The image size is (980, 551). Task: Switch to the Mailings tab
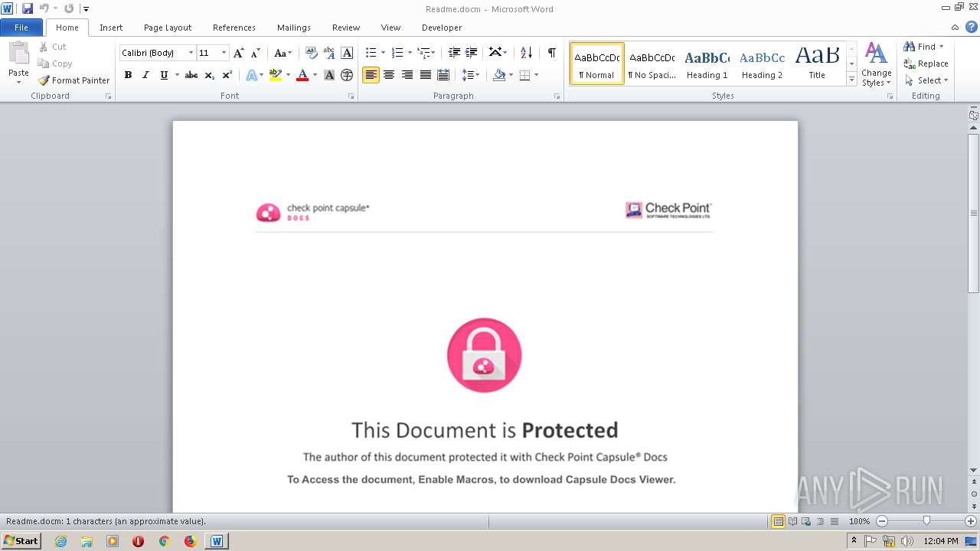[294, 28]
